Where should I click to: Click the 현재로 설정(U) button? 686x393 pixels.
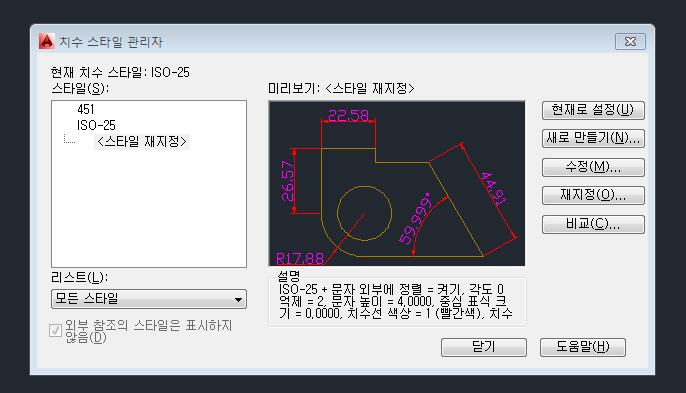pyautogui.click(x=593, y=110)
